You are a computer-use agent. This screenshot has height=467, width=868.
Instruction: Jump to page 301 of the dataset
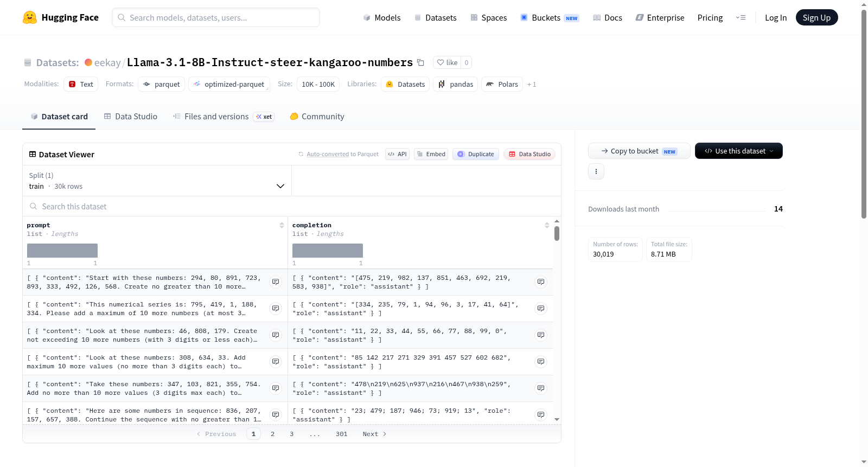[341, 434]
